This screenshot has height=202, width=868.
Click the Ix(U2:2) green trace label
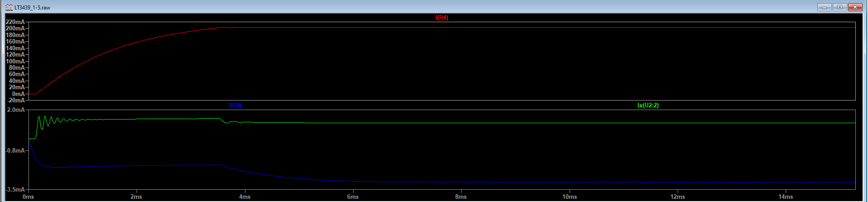point(648,106)
